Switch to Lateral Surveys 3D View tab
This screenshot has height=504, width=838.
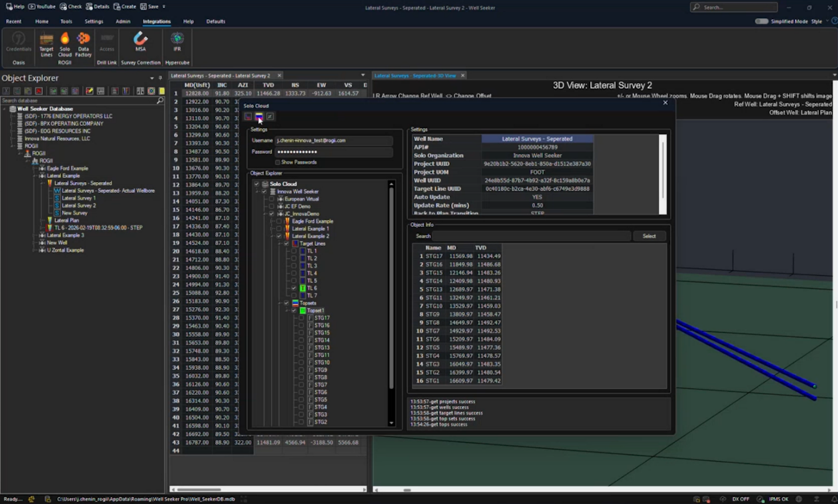click(x=415, y=76)
